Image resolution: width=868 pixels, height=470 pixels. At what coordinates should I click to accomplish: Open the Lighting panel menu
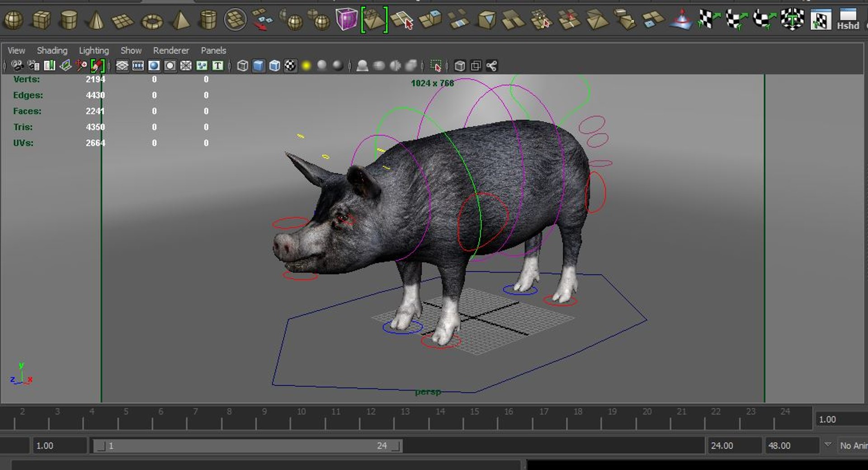(x=94, y=51)
